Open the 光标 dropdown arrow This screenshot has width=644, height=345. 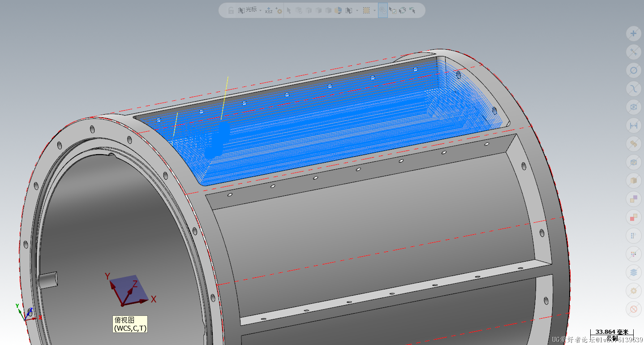[x=260, y=10]
